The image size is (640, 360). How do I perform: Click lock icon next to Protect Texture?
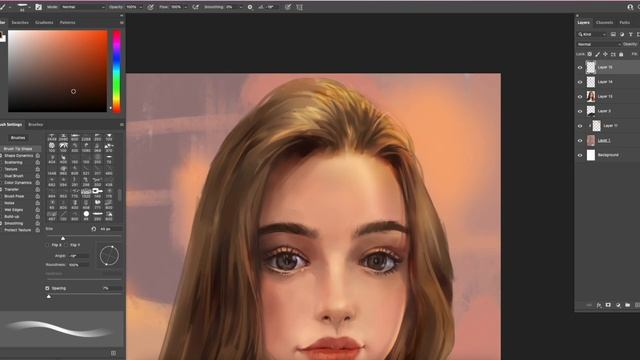point(38,230)
